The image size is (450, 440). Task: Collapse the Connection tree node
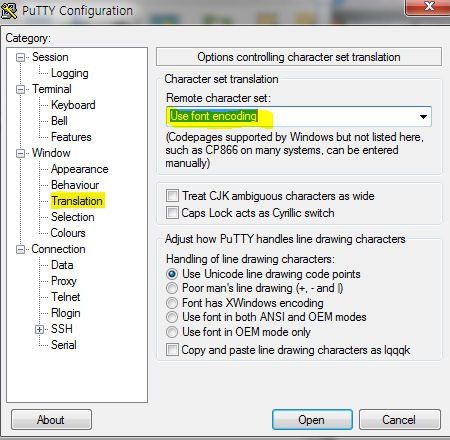20,249
